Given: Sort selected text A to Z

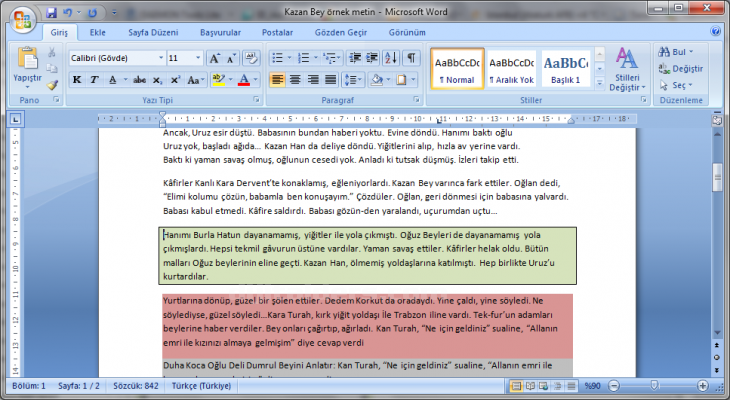Looking at the screenshot, I should [x=391, y=58].
